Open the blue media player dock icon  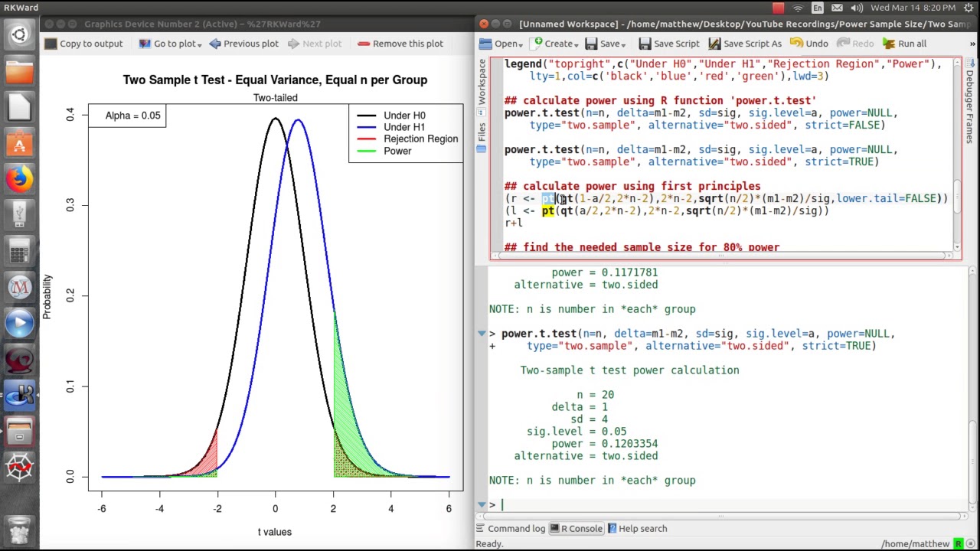tap(19, 323)
